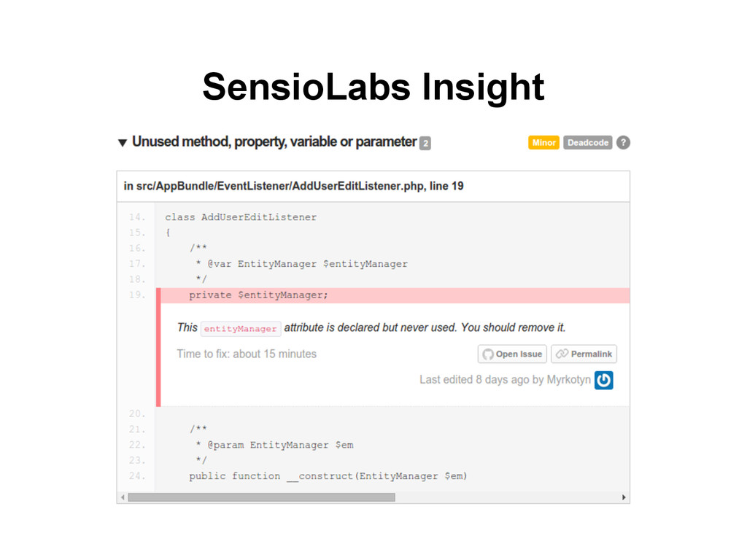Click the scrollbar right arrow
The height and width of the screenshot is (560, 747).
point(624,497)
